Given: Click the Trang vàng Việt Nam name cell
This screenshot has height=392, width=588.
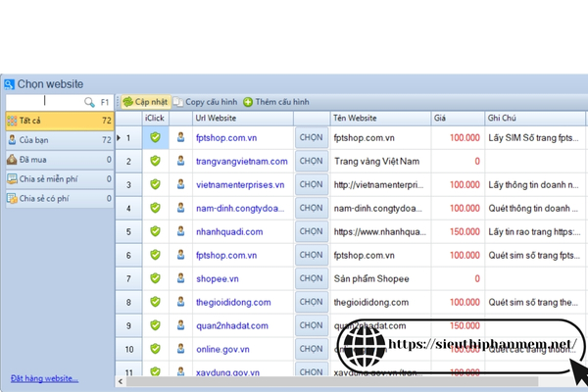Looking at the screenshot, I should (380, 162).
